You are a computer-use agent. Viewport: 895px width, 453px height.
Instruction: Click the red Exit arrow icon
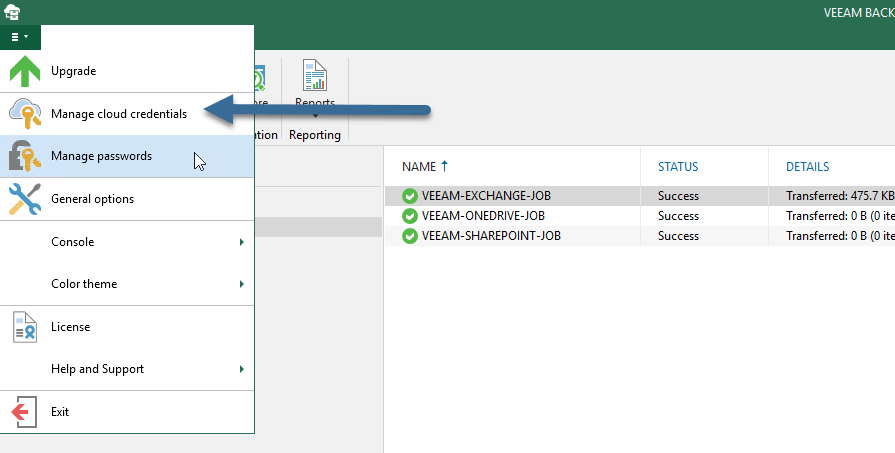click(24, 412)
